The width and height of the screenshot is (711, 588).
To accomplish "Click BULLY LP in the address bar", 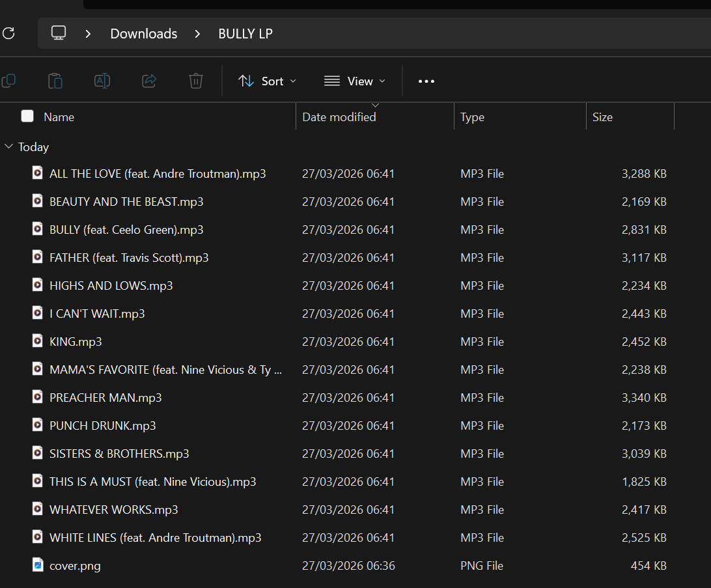I will 245,34.
